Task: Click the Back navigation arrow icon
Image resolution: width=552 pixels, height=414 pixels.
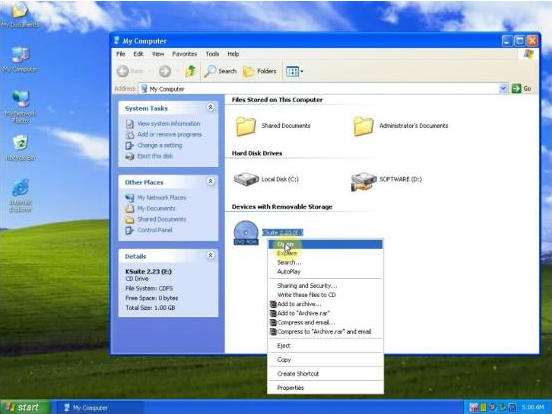Action: (x=123, y=71)
